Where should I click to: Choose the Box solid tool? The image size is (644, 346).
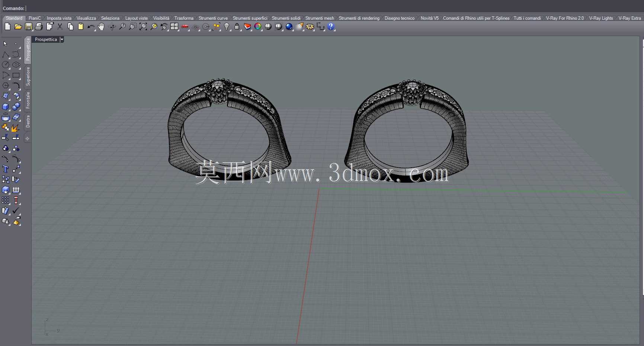tap(6, 106)
